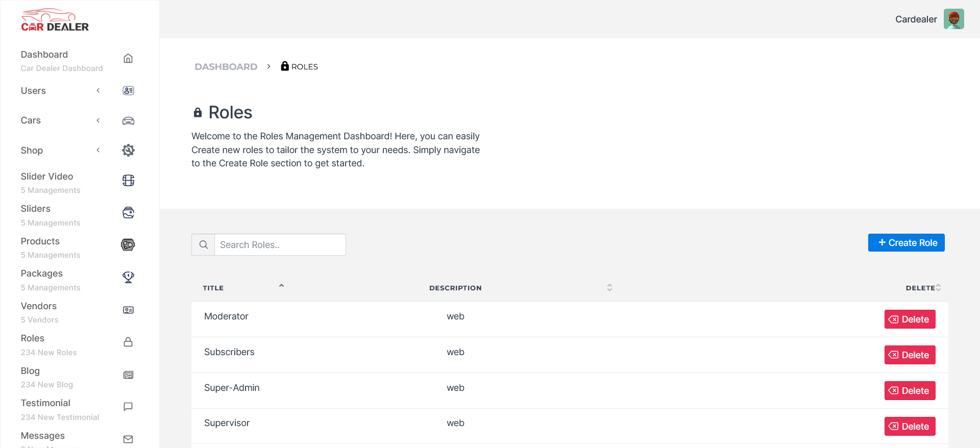Viewport: 980px width, 448px height.
Task: Toggle sorting on the Delete column
Action: tap(938, 288)
